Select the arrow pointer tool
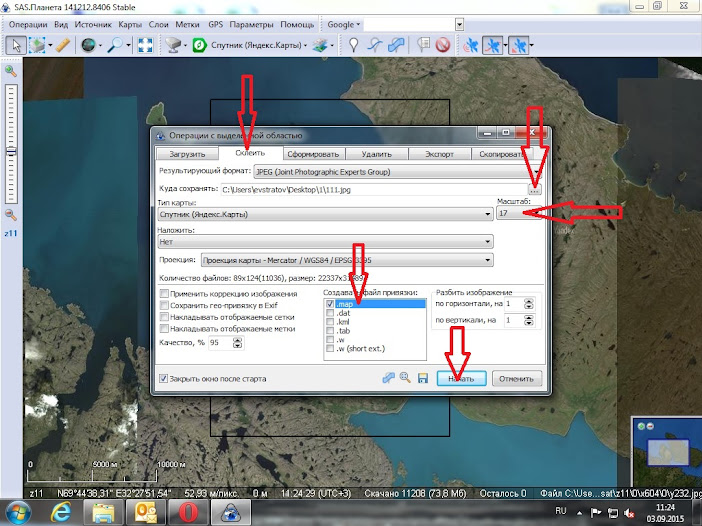The width and height of the screenshot is (702, 526). 16,45
